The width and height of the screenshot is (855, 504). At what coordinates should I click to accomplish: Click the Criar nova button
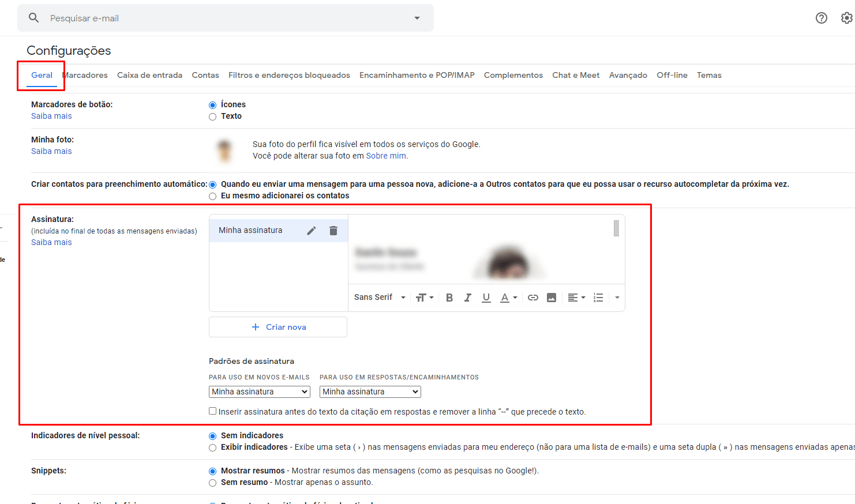pos(278,327)
